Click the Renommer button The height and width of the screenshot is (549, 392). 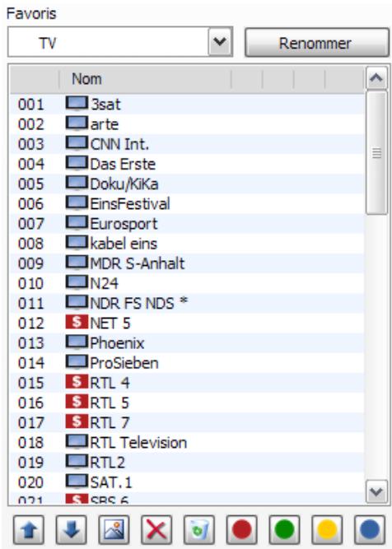coord(316,43)
